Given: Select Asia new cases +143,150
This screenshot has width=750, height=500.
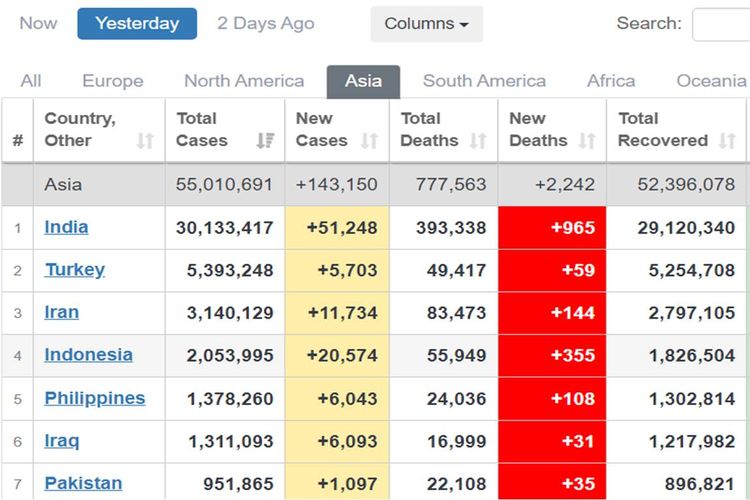Looking at the screenshot, I should point(337,185).
